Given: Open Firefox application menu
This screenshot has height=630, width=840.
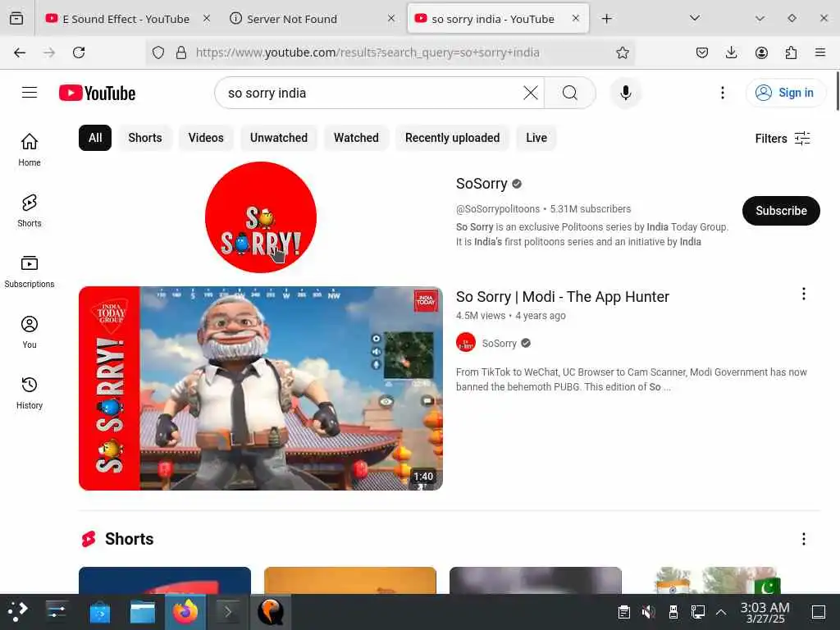Looking at the screenshot, I should [820, 52].
